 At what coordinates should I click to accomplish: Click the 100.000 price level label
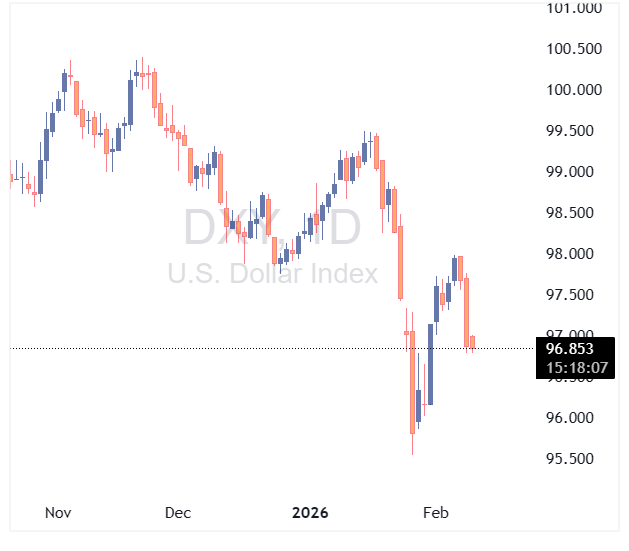[x=574, y=90]
